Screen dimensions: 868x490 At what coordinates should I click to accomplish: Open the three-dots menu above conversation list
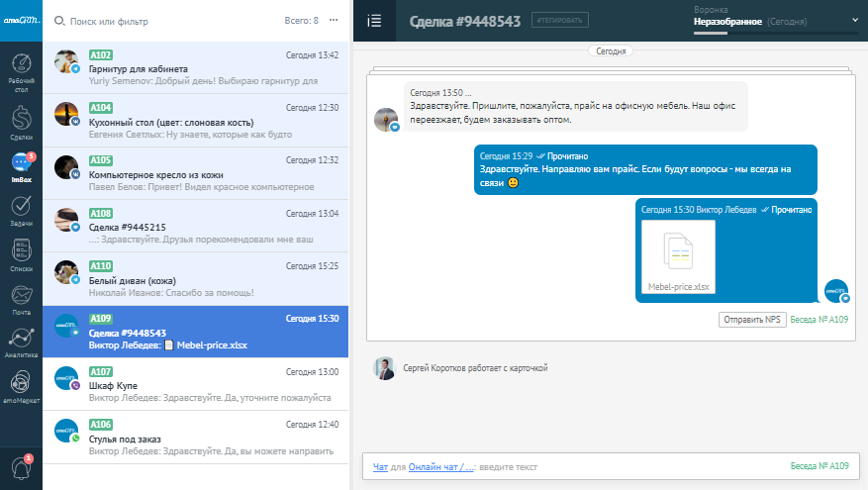click(x=334, y=20)
